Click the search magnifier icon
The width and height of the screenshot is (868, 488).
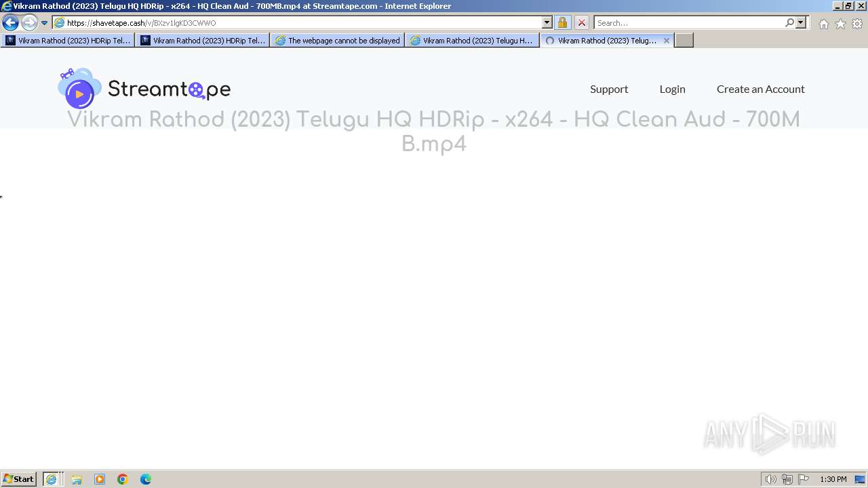789,22
